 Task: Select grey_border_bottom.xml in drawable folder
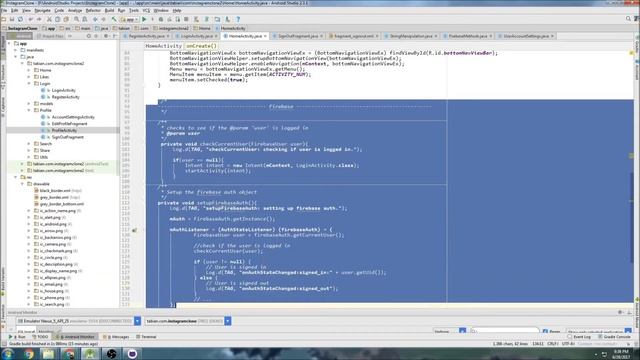pyautogui.click(x=62, y=204)
